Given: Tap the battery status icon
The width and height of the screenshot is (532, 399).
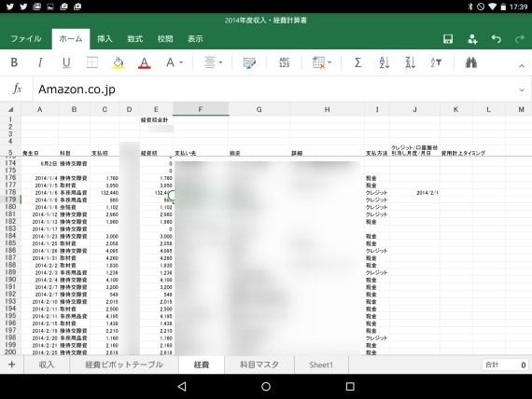Looking at the screenshot, I should point(503,7).
